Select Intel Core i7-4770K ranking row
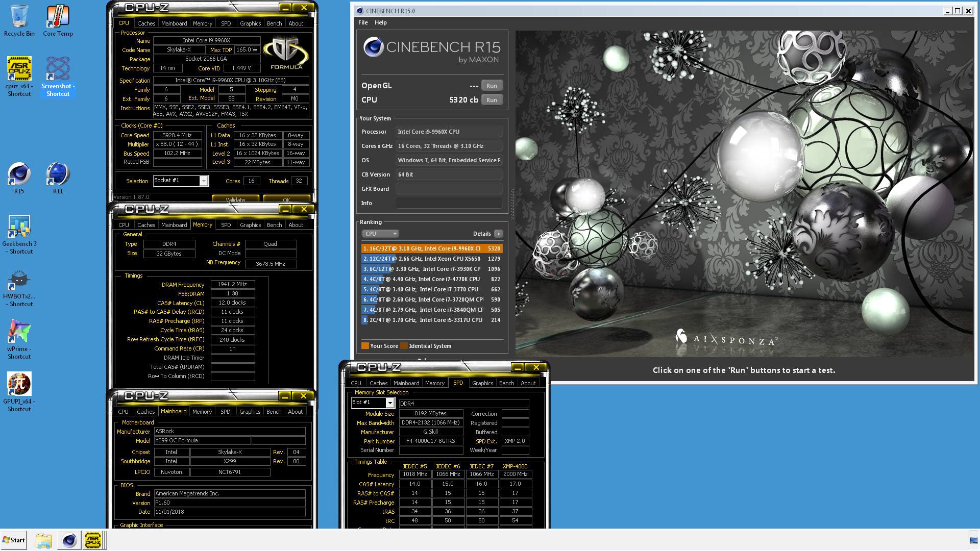The width and height of the screenshot is (980, 551). (x=432, y=279)
